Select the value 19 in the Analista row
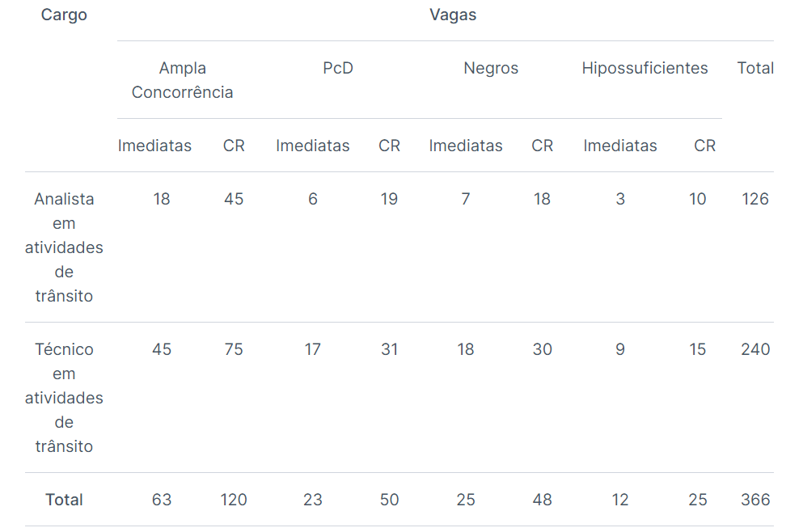The height and width of the screenshot is (532, 786). click(x=389, y=199)
